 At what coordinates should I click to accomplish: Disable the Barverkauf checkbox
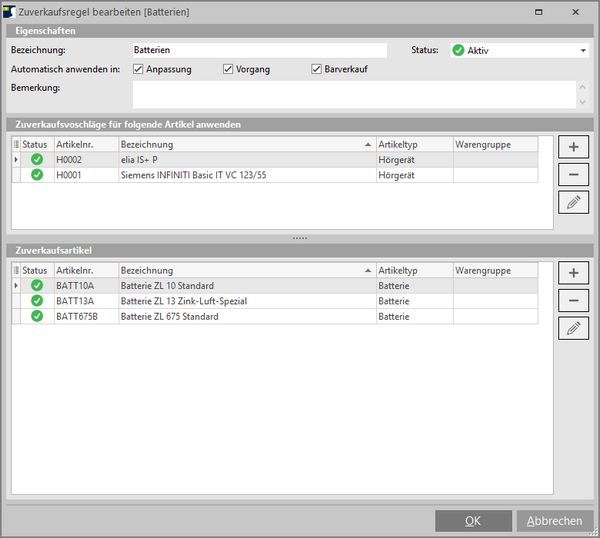click(x=316, y=69)
